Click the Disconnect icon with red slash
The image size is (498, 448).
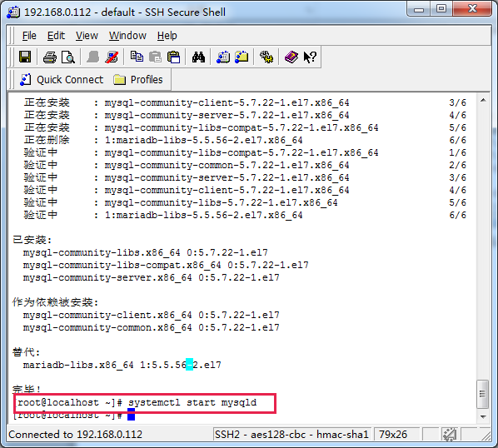pyautogui.click(x=112, y=57)
